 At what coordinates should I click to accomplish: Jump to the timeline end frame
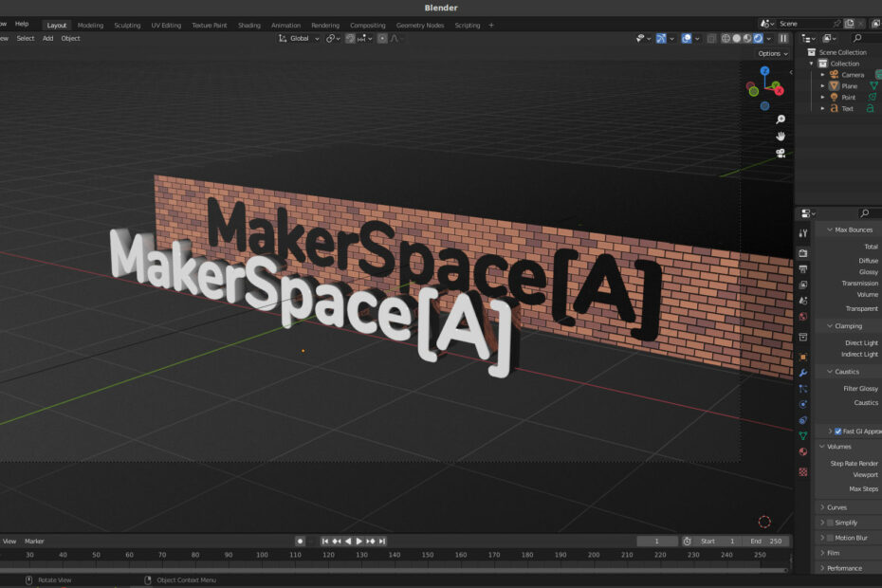(x=382, y=542)
